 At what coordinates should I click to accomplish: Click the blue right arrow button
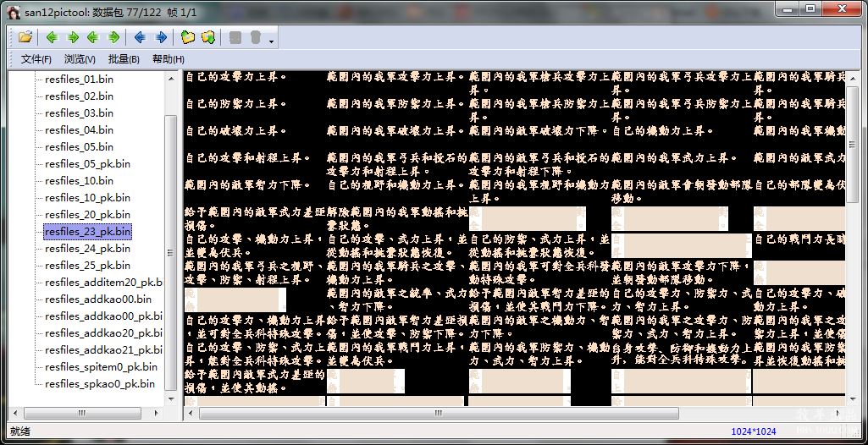[161, 37]
